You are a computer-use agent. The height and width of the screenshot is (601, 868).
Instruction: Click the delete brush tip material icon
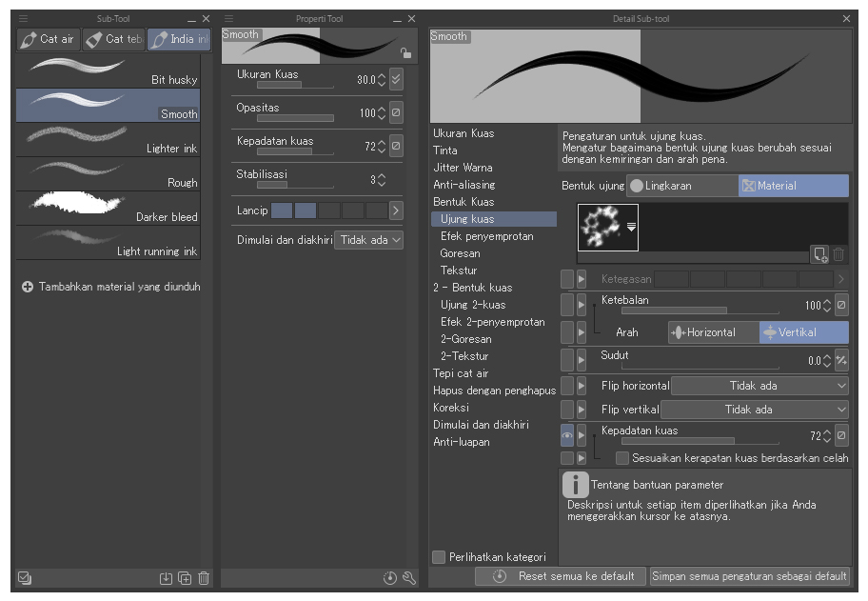point(838,253)
